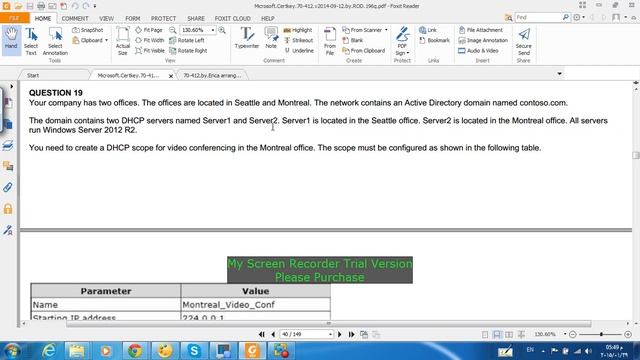Close the Microsoft.Certkey.70-41 tab
The width and height of the screenshot is (640, 360).
171,76
